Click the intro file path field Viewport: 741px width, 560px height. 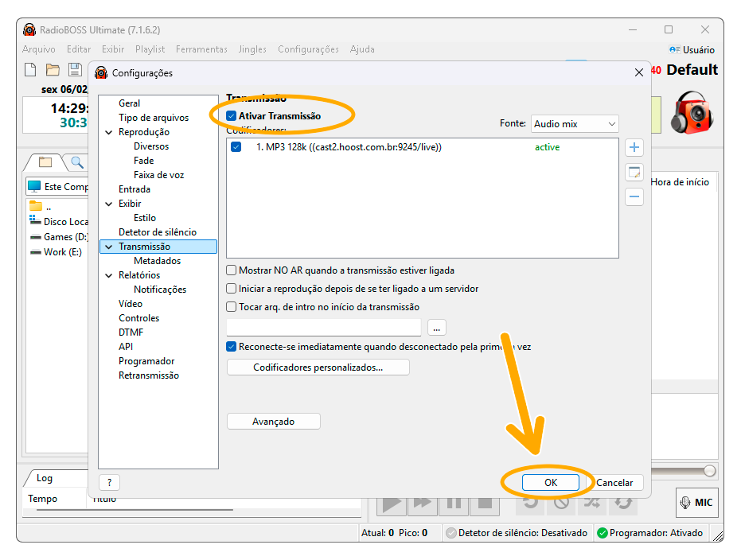[x=323, y=327]
